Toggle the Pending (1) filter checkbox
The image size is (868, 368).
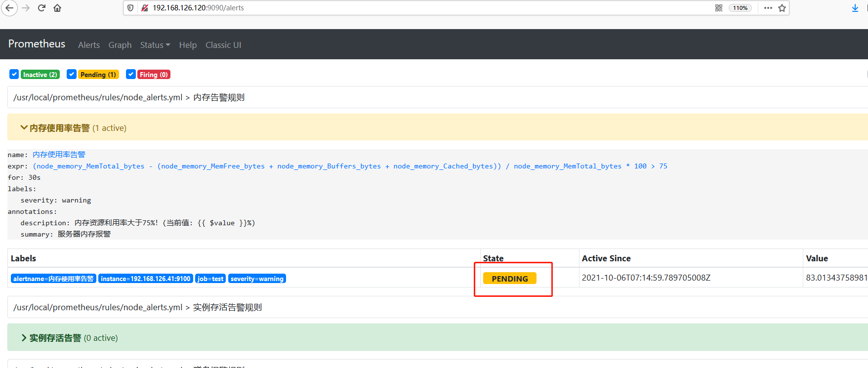click(72, 74)
